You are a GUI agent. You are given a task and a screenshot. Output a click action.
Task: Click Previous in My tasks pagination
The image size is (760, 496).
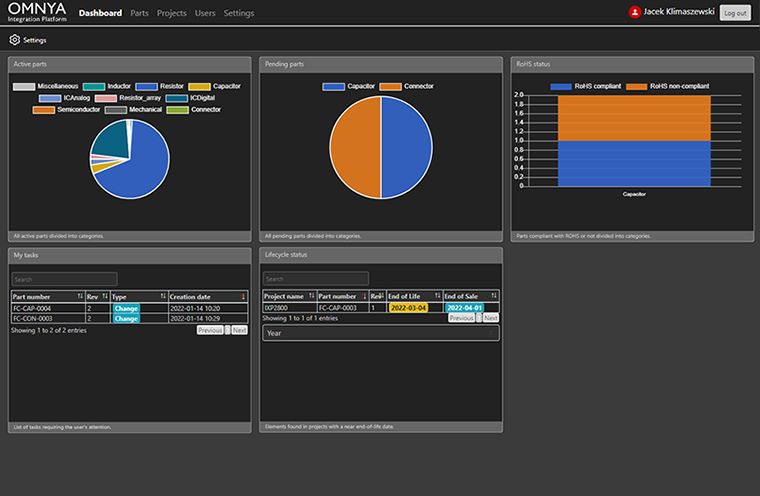[x=210, y=330]
